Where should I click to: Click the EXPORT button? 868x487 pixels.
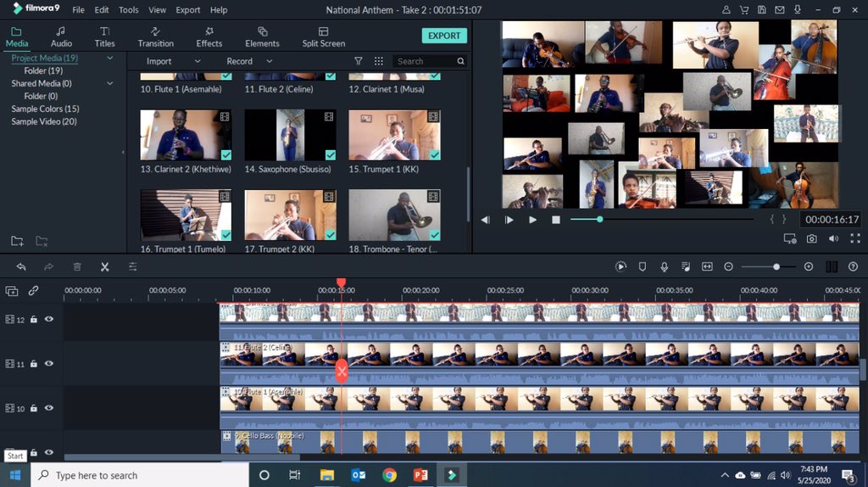[x=444, y=36]
